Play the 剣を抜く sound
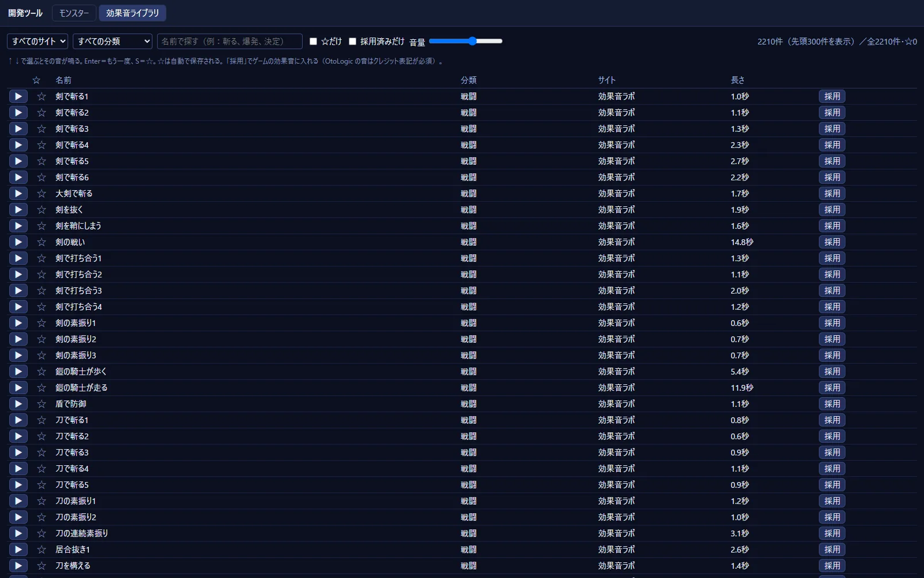The height and width of the screenshot is (578, 924). click(18, 210)
